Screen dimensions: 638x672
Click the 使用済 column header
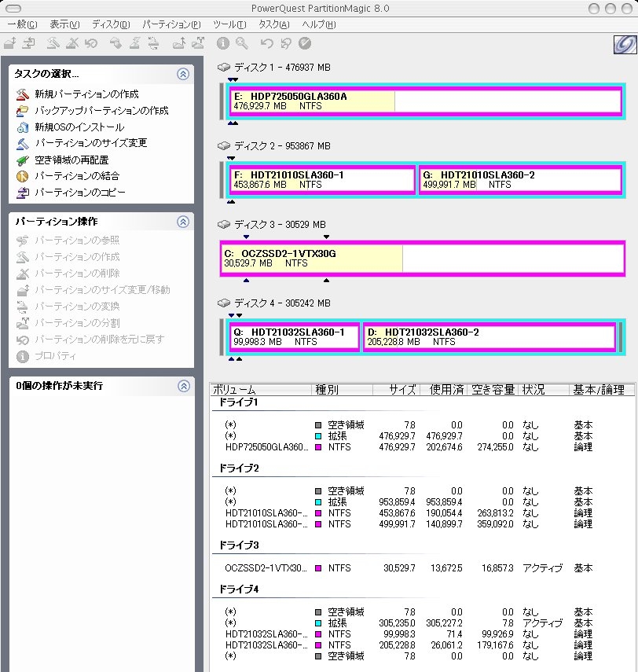pyautogui.click(x=443, y=390)
